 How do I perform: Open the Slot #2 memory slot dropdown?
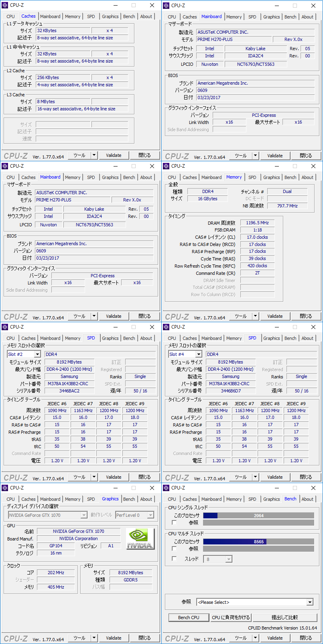click(x=37, y=354)
